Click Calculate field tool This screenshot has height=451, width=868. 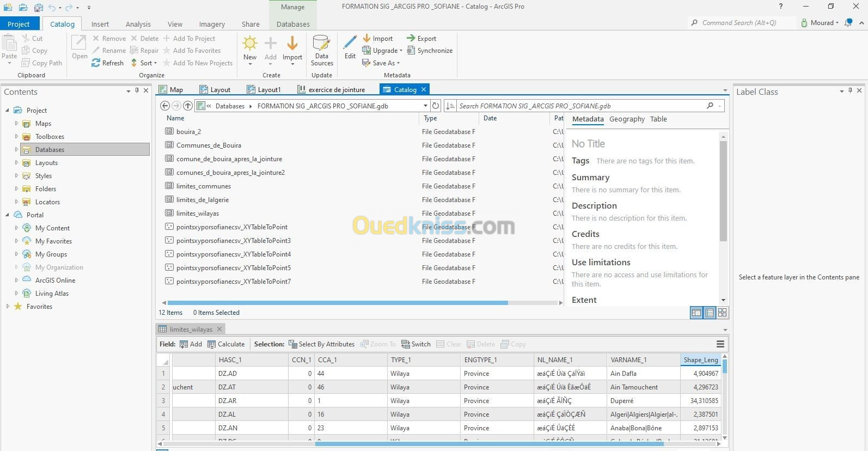(x=226, y=344)
